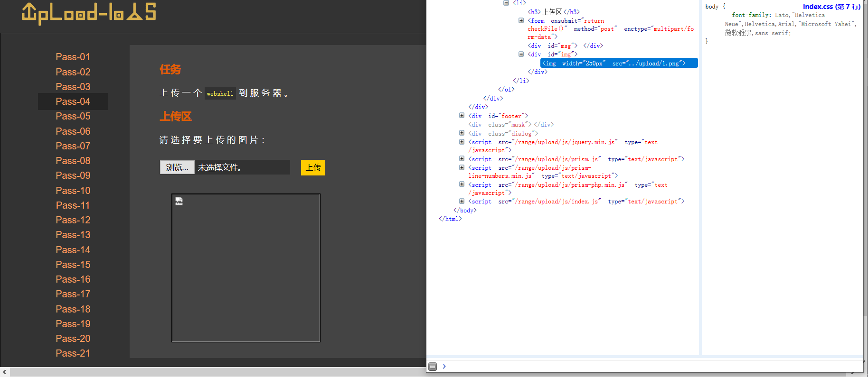Navigate to Pass-21

pyautogui.click(x=73, y=353)
